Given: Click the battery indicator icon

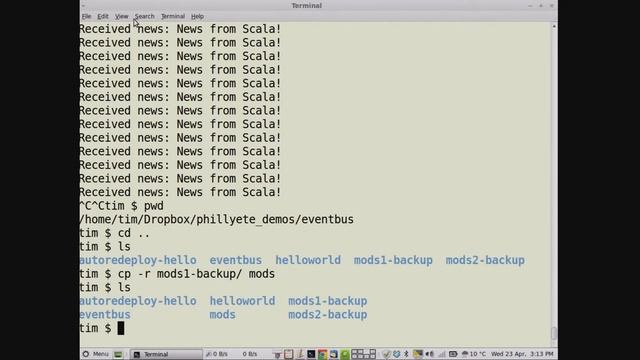Looking at the screenshot, I should click(453, 354).
